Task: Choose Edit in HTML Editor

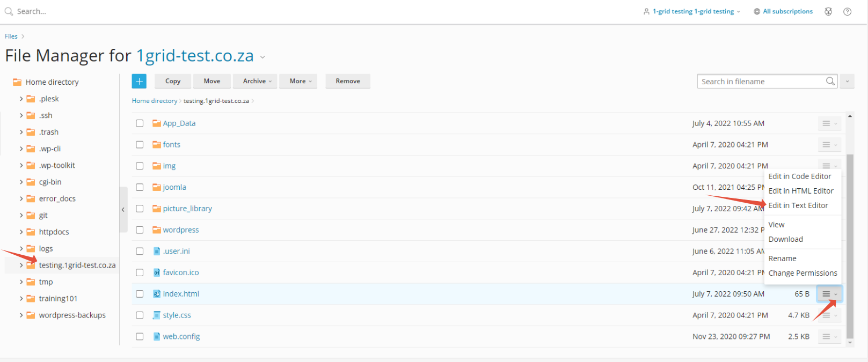Action: click(801, 191)
